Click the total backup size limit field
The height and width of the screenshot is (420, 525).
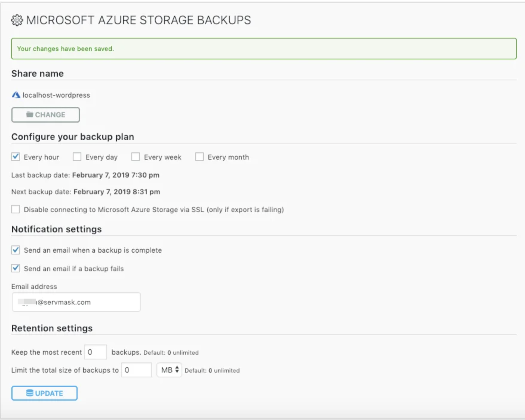(x=136, y=370)
